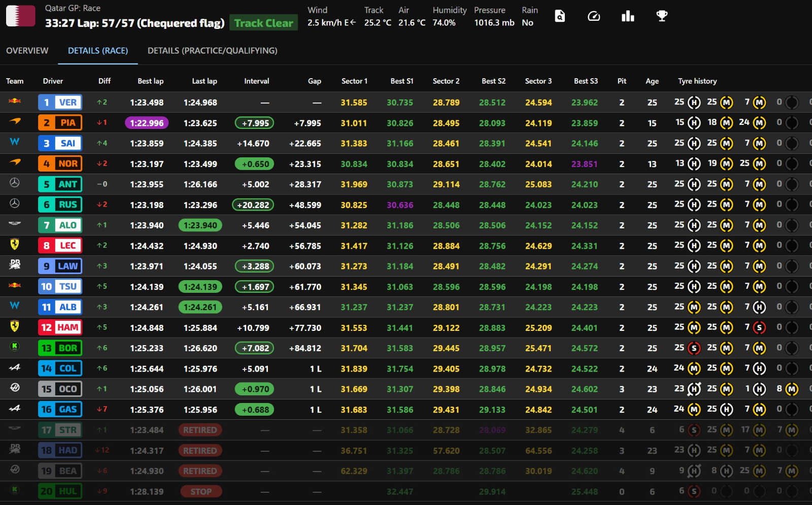This screenshot has width=812, height=505.
Task: Open the Details (Practice/Qualifying) tab
Action: (x=212, y=51)
